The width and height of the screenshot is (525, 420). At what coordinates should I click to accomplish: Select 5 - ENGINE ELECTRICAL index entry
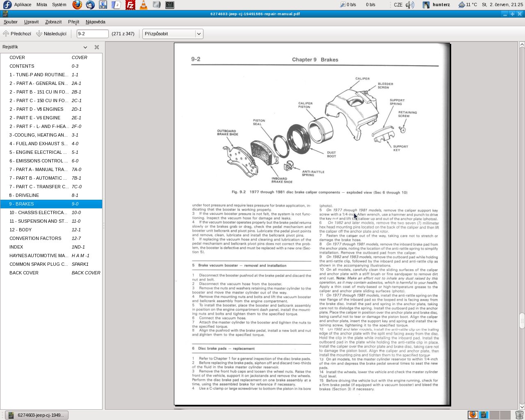click(x=51, y=152)
